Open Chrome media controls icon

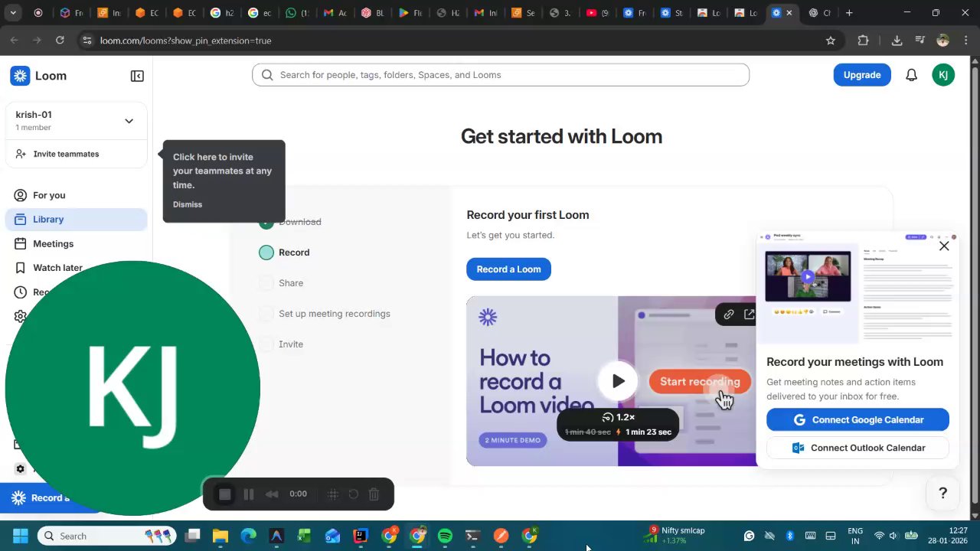[x=920, y=41]
